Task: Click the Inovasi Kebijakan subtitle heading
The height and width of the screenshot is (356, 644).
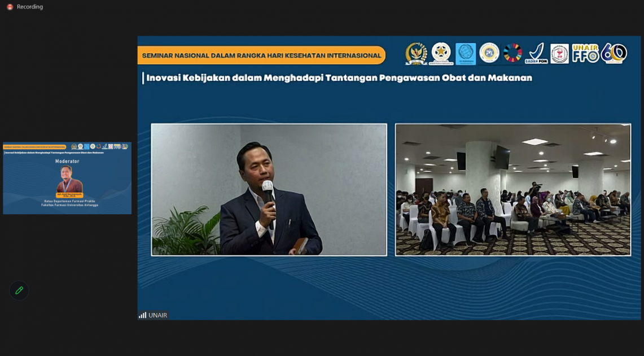Action: click(339, 78)
